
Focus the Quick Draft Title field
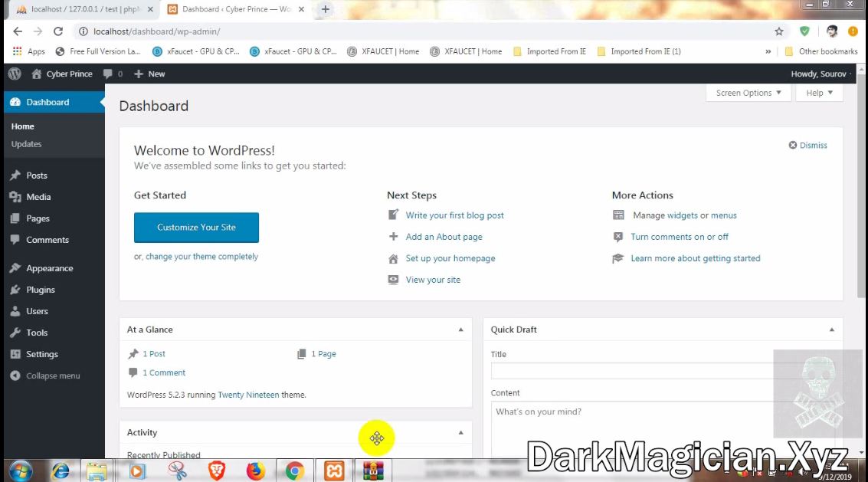click(663, 371)
